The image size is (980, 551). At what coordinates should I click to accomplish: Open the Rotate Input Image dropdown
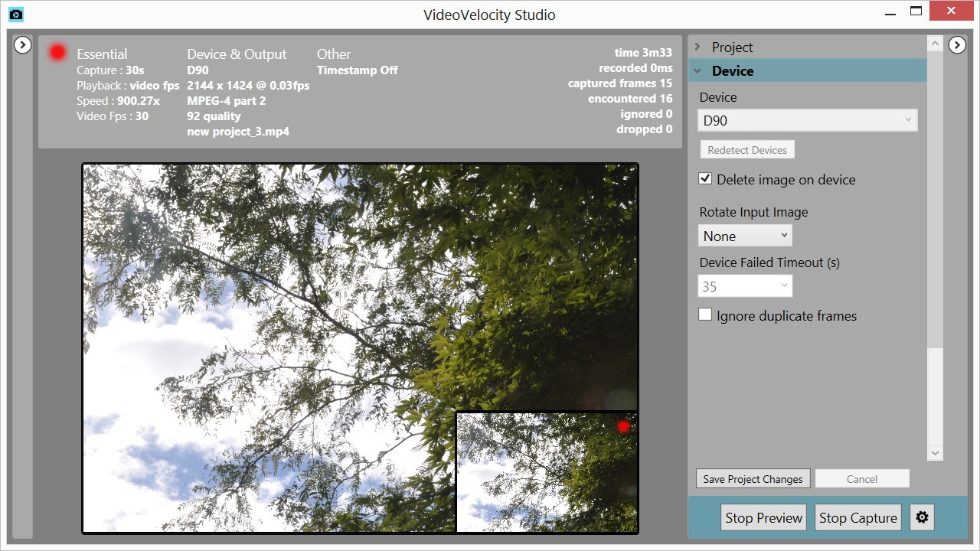click(745, 236)
